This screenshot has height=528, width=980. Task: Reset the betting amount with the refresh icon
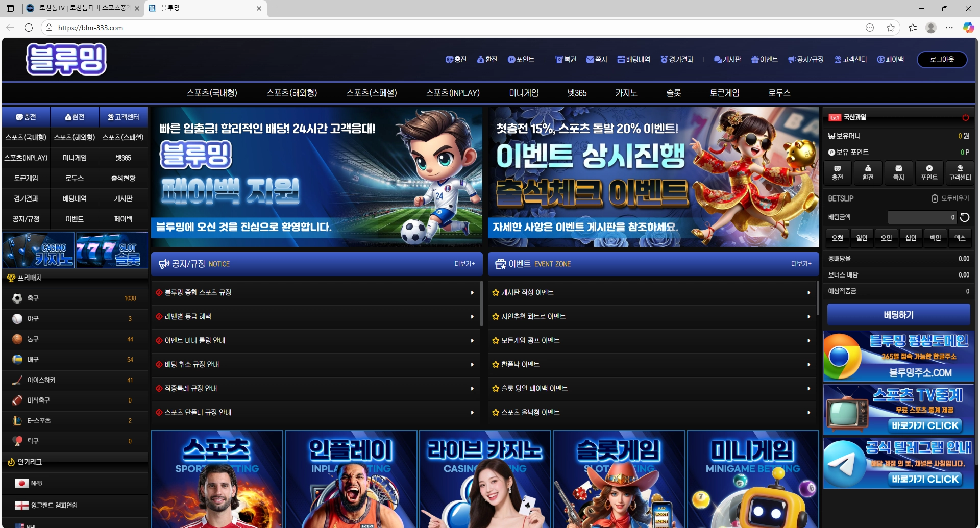click(x=965, y=217)
